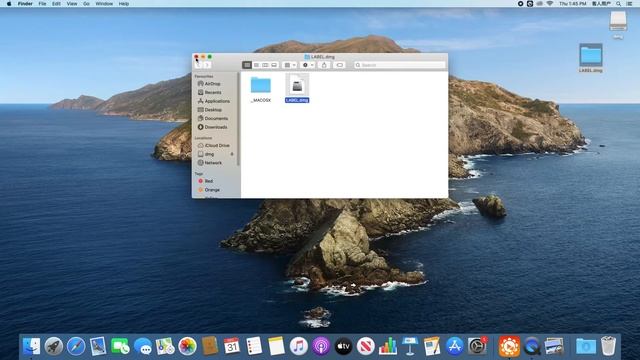The image size is (640, 360).
Task: Open the Apple menu
Action: (x=9, y=4)
